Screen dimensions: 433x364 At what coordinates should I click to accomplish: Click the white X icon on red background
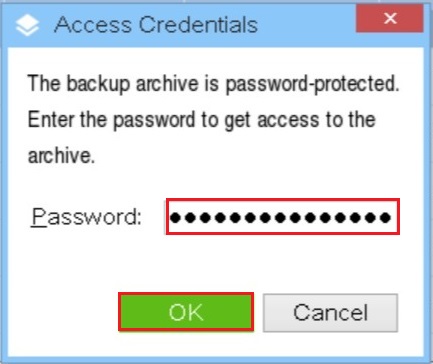coord(390,18)
